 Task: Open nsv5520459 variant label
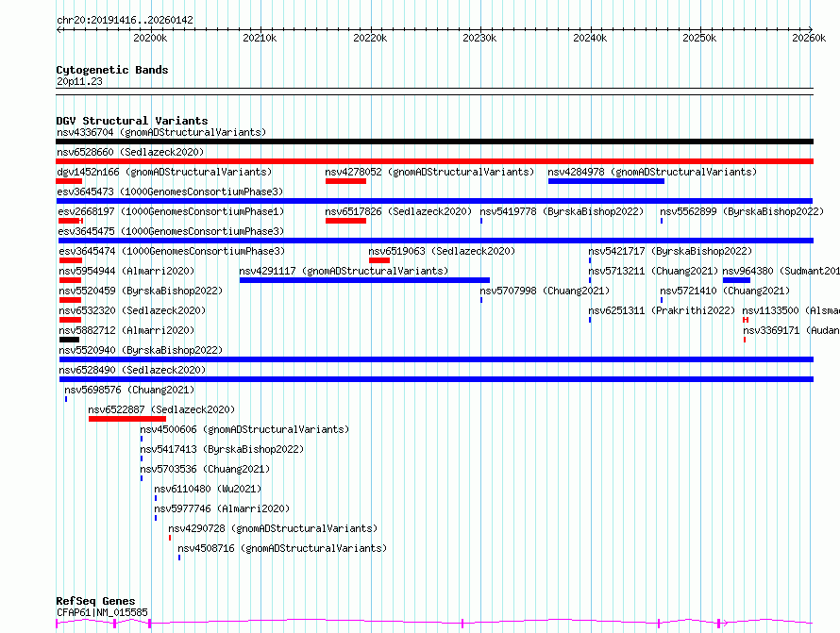pos(141,291)
